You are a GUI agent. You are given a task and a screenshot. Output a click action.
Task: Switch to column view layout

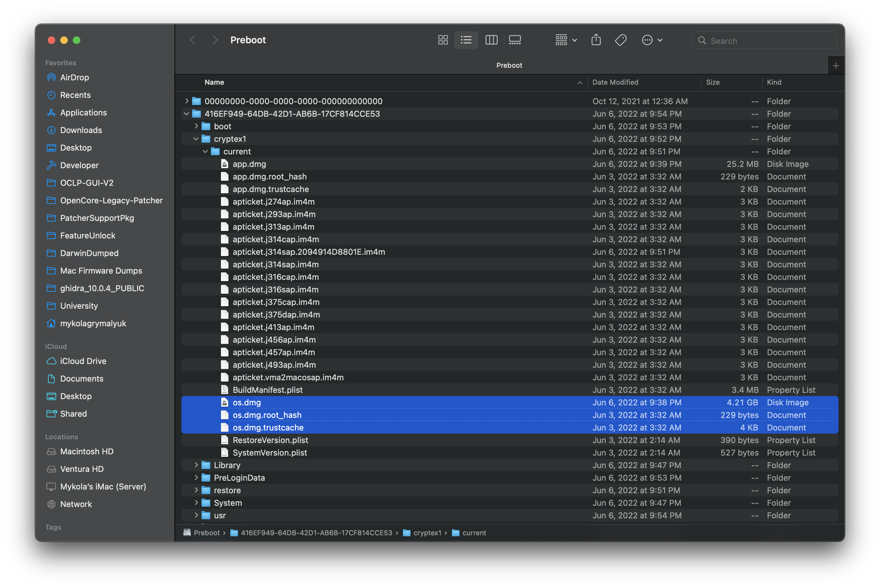[x=491, y=40]
